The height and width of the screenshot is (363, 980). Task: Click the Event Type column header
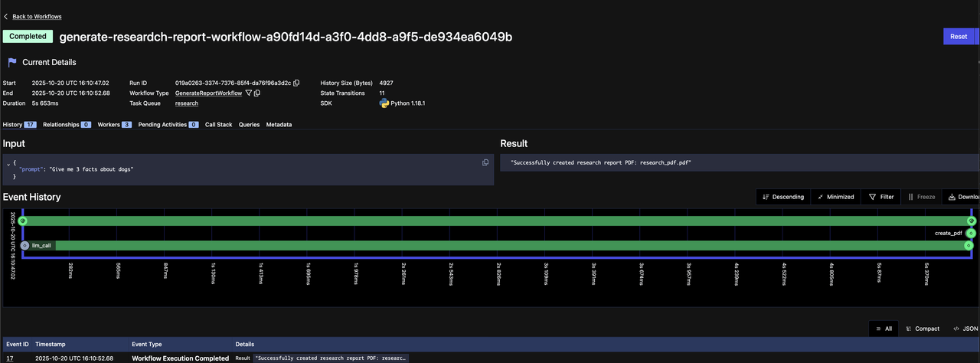[x=147, y=345]
